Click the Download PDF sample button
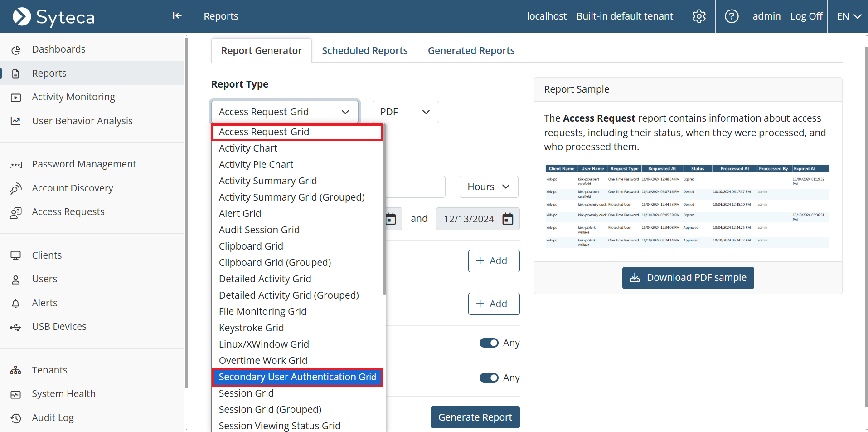 click(688, 278)
